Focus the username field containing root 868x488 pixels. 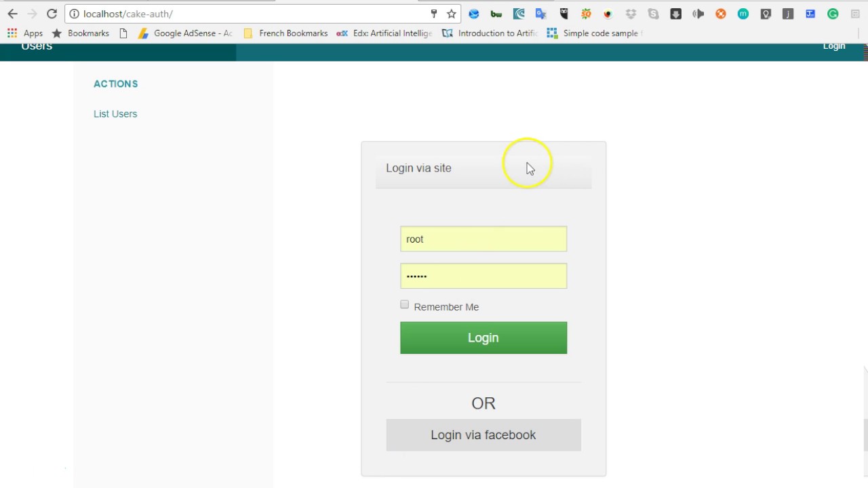[484, 239]
